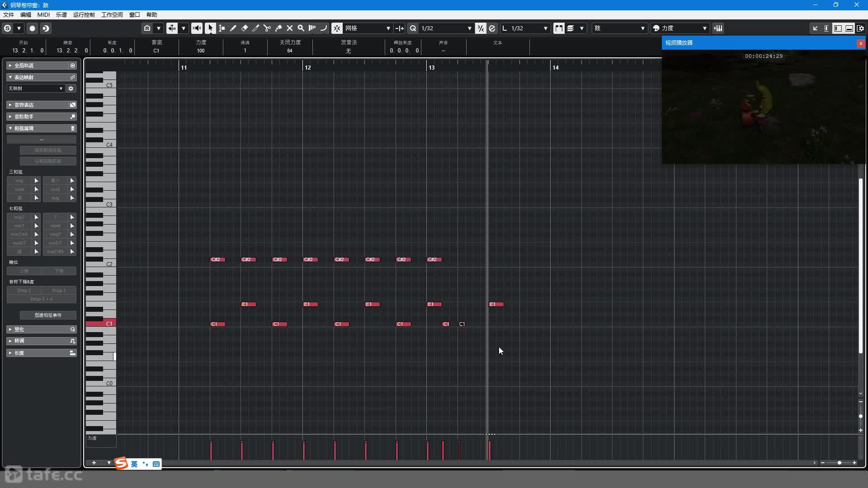Adjust the horizontal zoom slider
Image resolution: width=868 pixels, height=488 pixels.
tap(839, 463)
